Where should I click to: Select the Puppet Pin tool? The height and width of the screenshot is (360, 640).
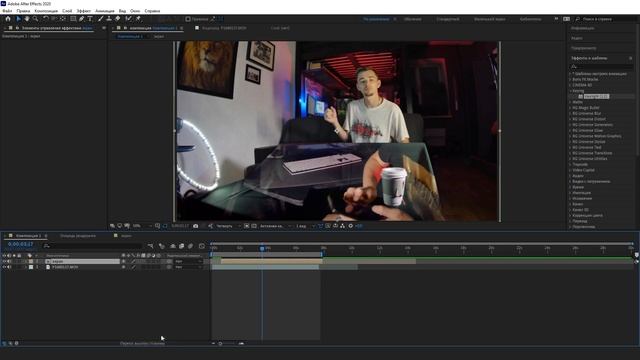point(138,19)
